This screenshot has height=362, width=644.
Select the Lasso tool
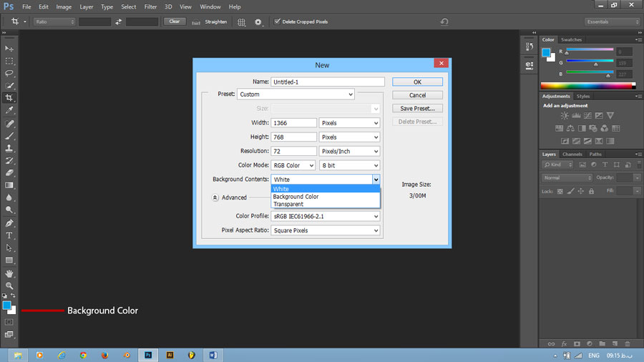[9, 73]
